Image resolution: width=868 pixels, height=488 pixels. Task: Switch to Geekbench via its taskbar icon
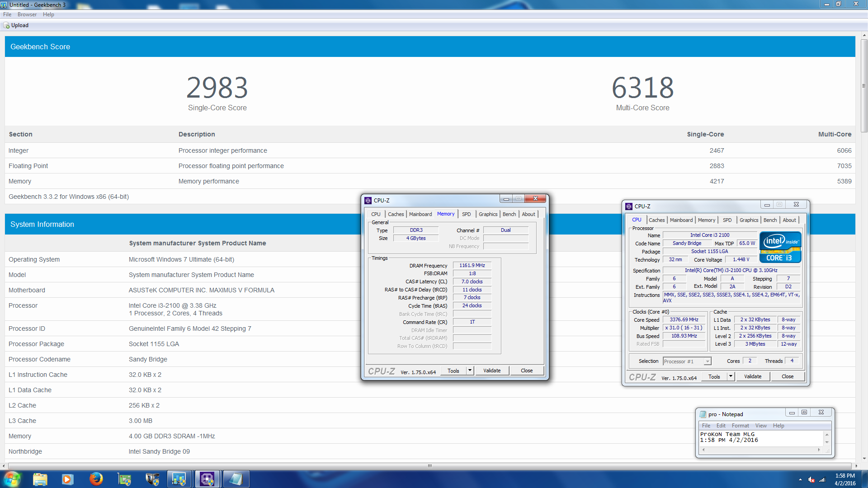point(179,479)
